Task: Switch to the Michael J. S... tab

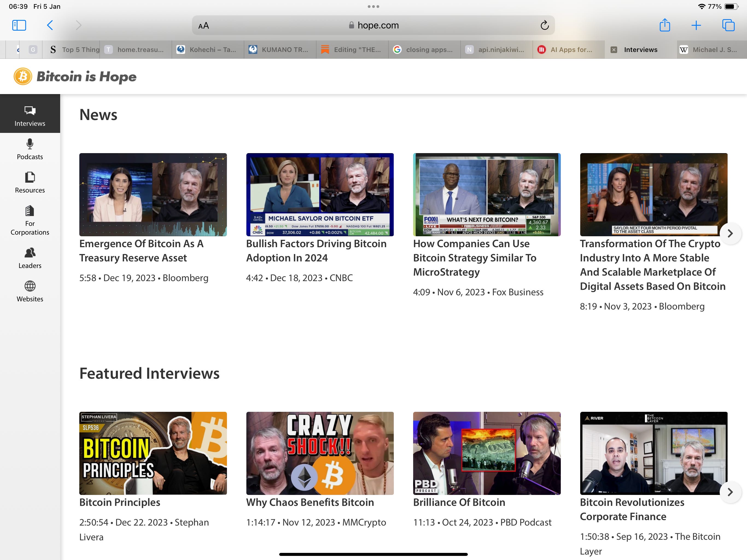Action: [712, 50]
